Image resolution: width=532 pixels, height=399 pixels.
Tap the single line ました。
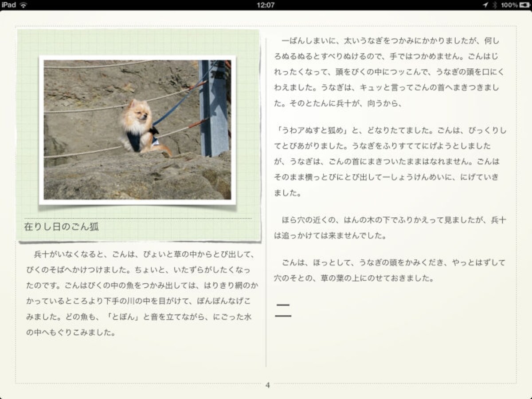click(288, 193)
